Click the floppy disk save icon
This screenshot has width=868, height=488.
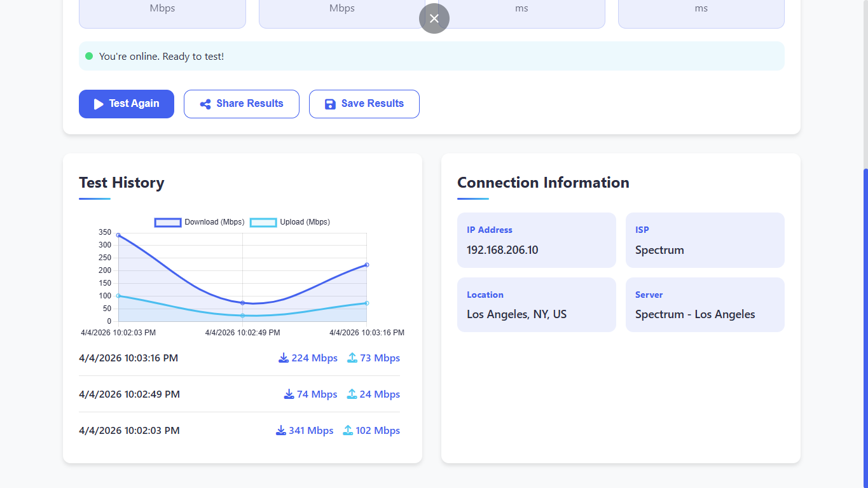point(330,104)
